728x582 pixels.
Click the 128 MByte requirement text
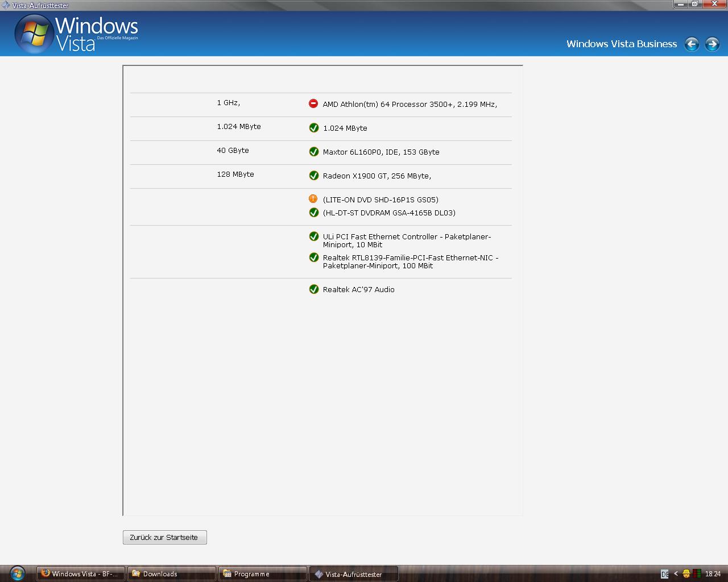tap(235, 174)
